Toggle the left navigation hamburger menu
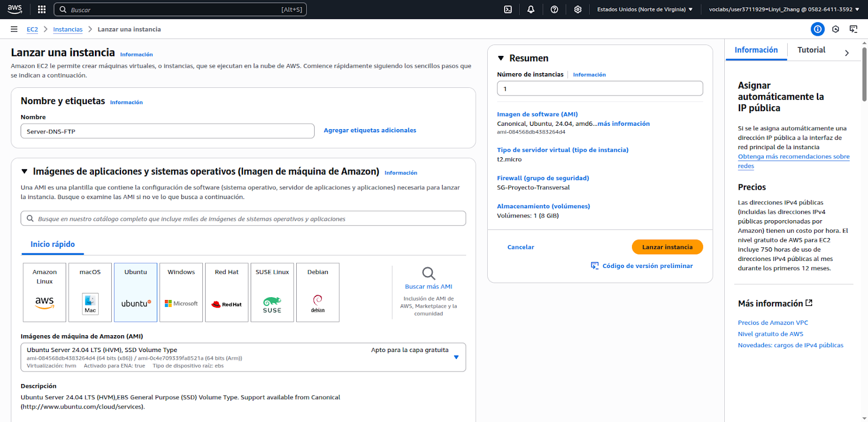868x422 pixels. (14, 29)
